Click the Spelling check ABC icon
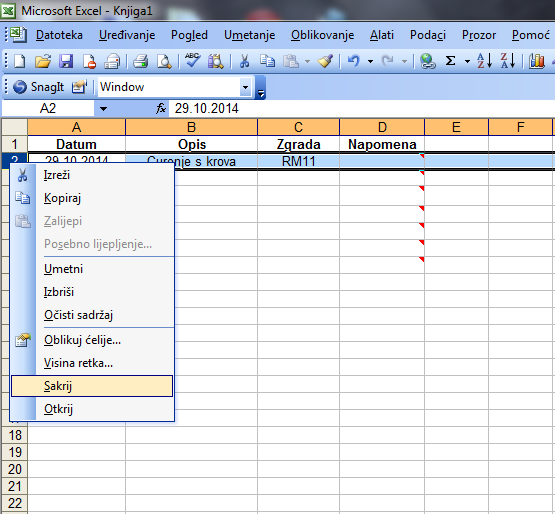The image size is (555, 514). (193, 61)
